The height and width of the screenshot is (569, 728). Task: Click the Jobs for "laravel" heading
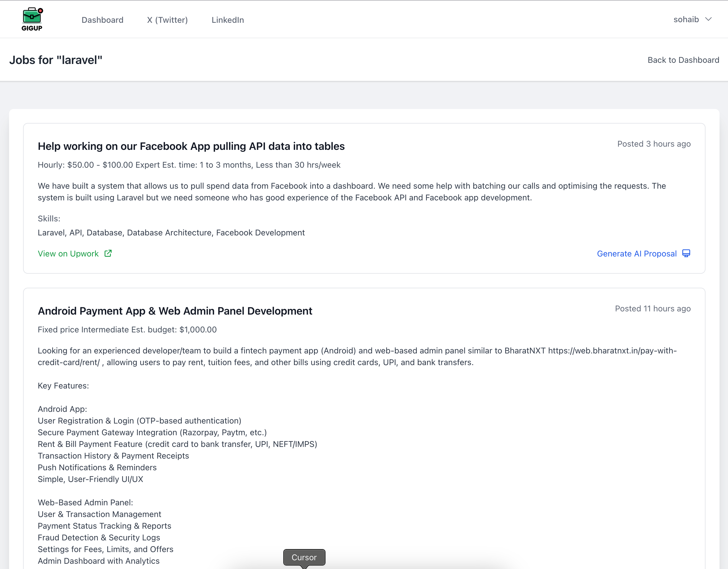click(56, 60)
